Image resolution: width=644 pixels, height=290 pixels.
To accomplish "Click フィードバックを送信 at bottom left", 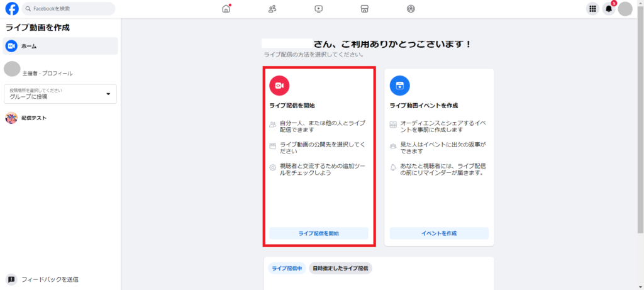I will point(50,279).
